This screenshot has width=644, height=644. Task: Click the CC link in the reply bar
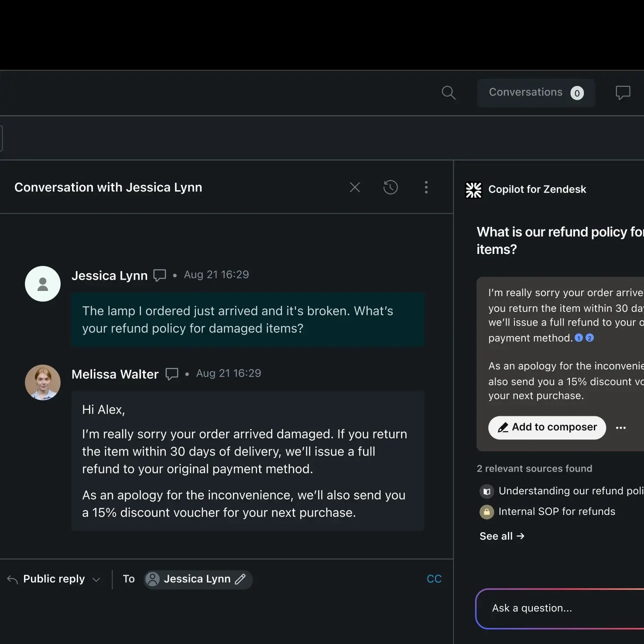[x=434, y=579]
